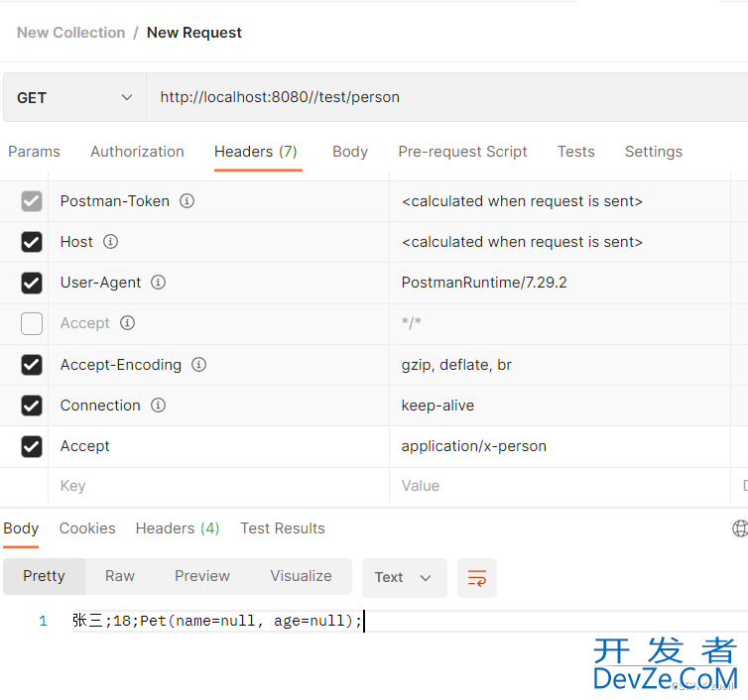Open the response Cookies tab

click(87, 528)
